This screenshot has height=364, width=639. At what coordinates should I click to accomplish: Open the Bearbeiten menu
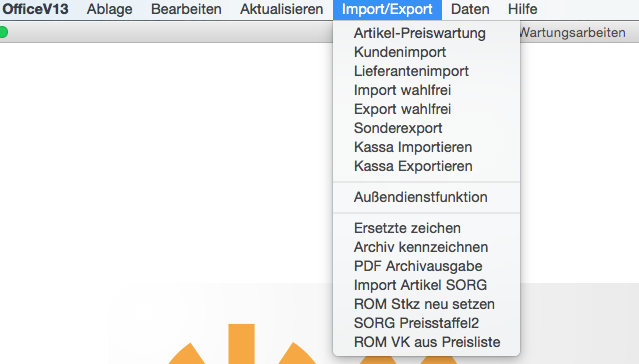[x=186, y=9]
